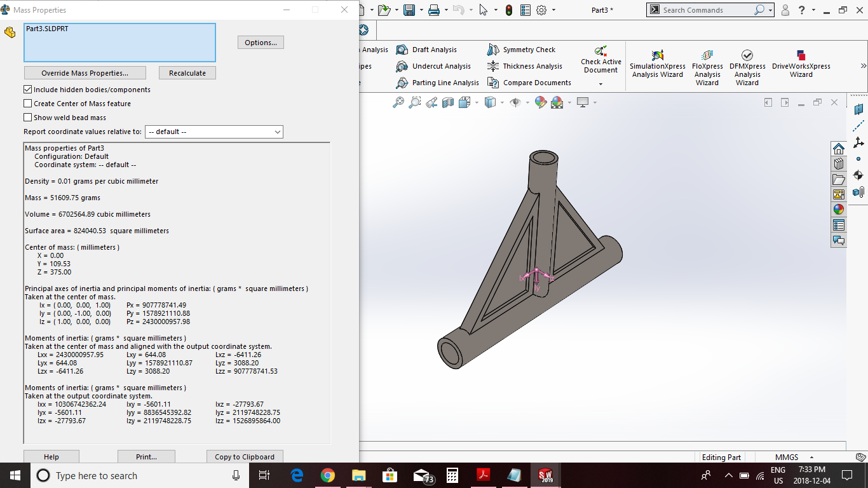Expand Check Active Document dropdown arrow

coord(600,85)
